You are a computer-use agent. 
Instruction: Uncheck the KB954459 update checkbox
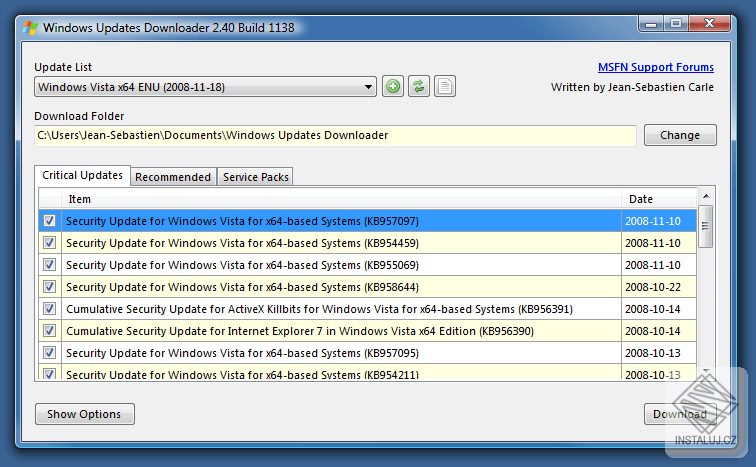[49, 242]
